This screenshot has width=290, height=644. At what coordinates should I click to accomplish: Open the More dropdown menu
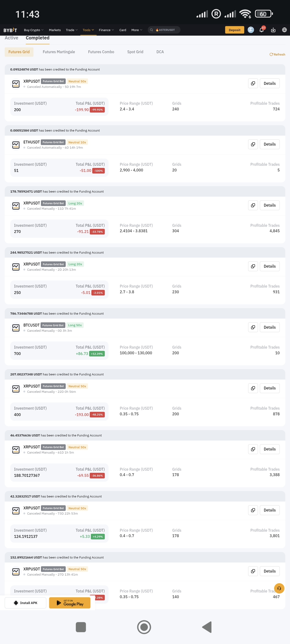[137, 30]
